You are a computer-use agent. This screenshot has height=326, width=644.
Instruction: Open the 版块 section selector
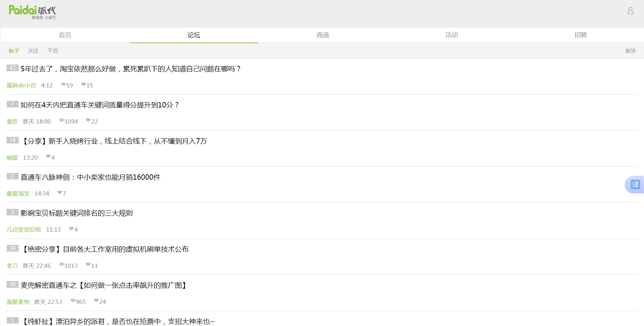(x=630, y=51)
